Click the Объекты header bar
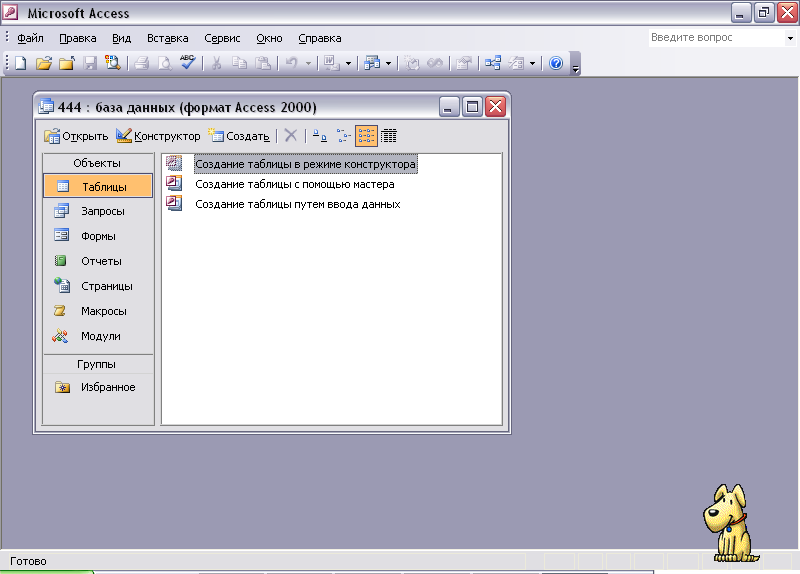 [98, 163]
